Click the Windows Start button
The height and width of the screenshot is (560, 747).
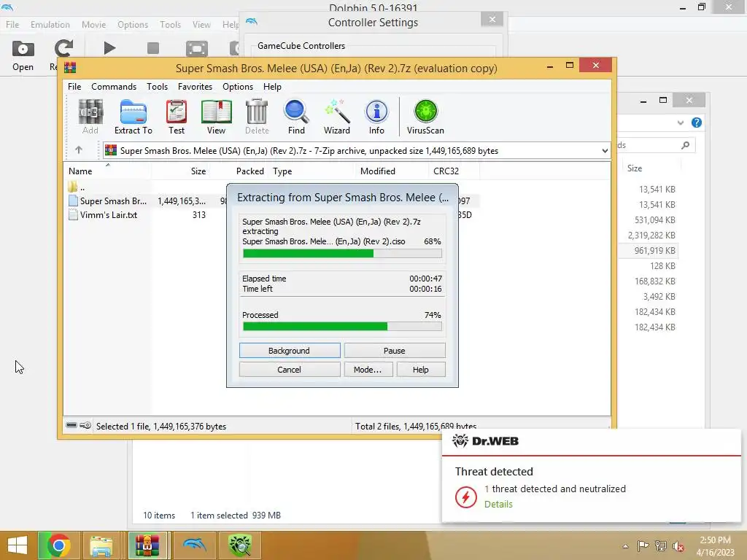click(x=18, y=545)
